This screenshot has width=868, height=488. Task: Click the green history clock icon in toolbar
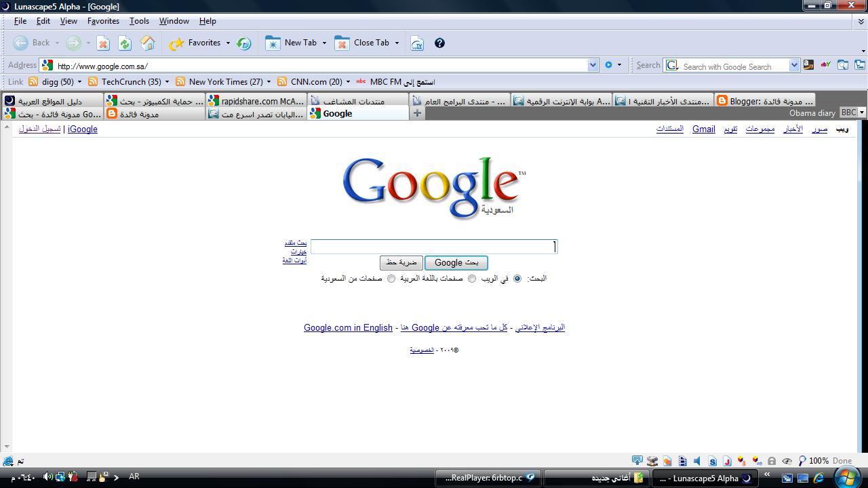coord(244,43)
